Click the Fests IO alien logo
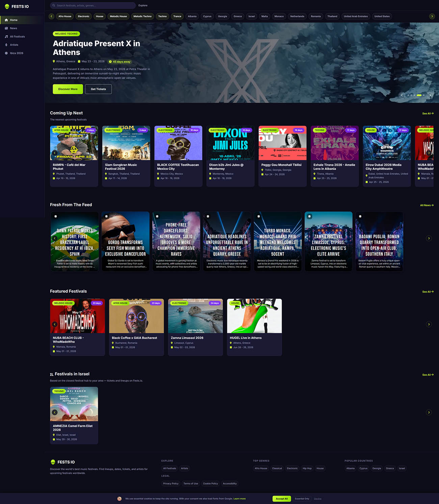Image resolution: width=439 pixels, height=504 pixels. click(x=7, y=6)
